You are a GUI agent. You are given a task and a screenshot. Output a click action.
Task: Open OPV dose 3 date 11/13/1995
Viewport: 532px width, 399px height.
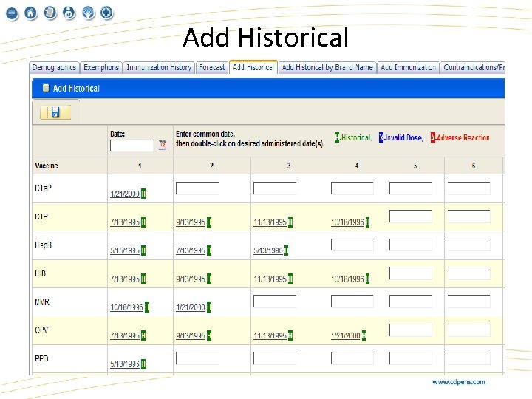[x=270, y=336]
